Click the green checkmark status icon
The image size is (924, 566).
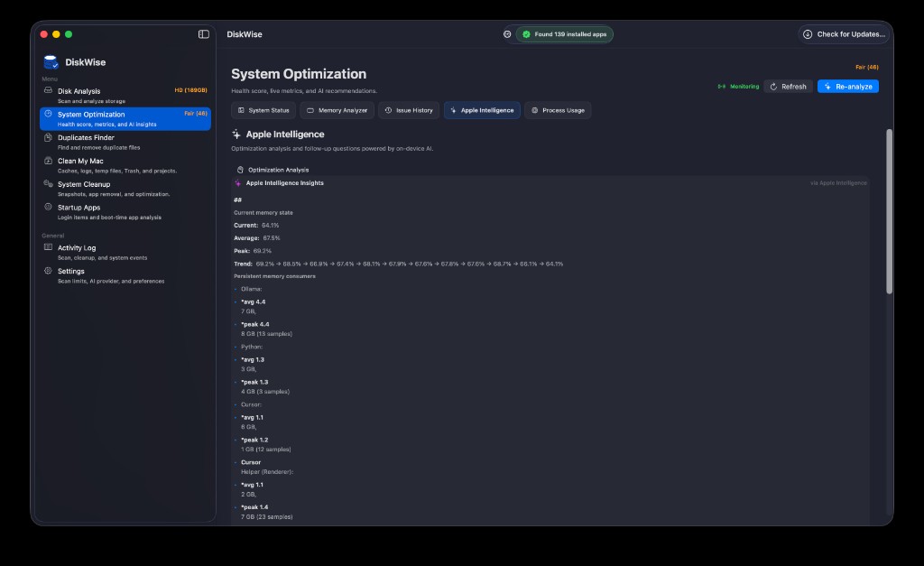[526, 34]
